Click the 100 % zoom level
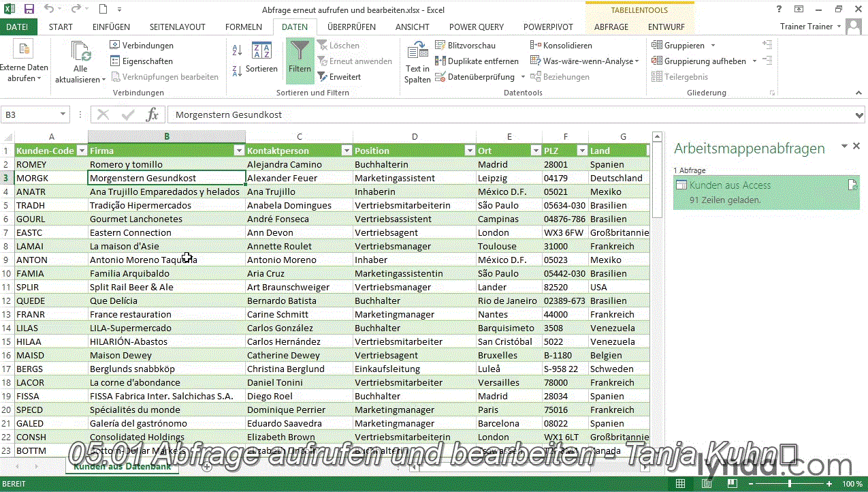Screen dimensions: 868x492 click(852, 484)
